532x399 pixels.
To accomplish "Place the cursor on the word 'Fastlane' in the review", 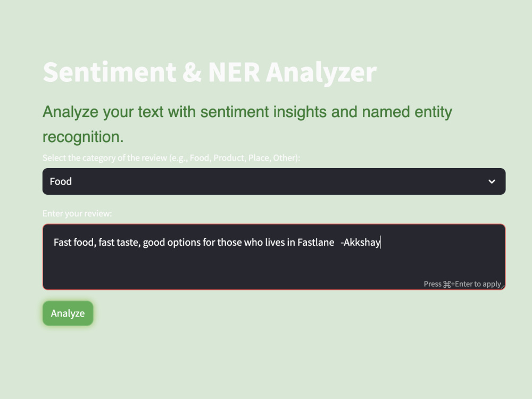I will (x=316, y=242).
